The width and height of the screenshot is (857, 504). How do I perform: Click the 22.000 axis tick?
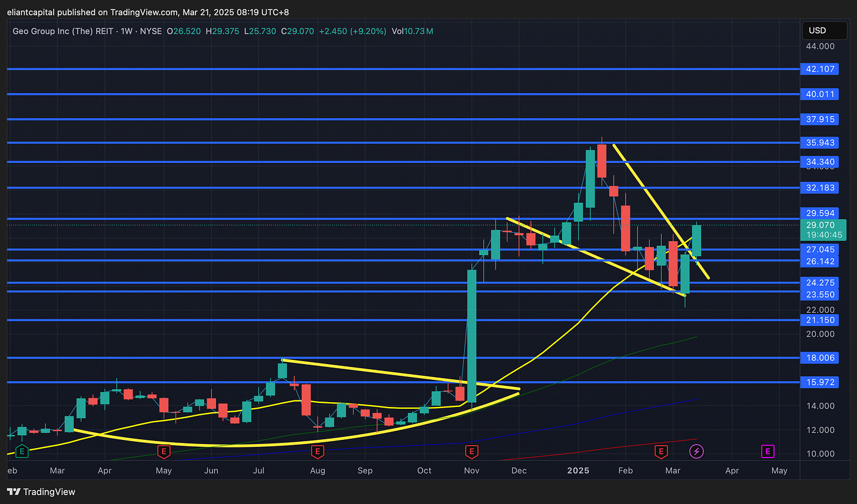821,310
